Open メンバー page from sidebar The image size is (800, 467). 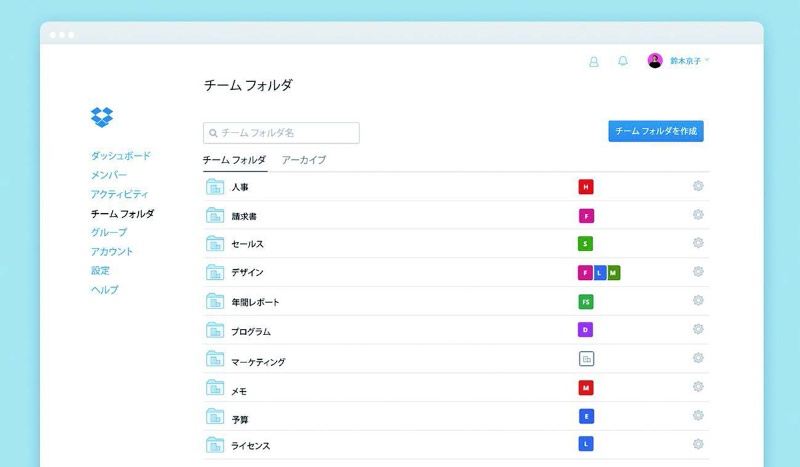point(109,175)
